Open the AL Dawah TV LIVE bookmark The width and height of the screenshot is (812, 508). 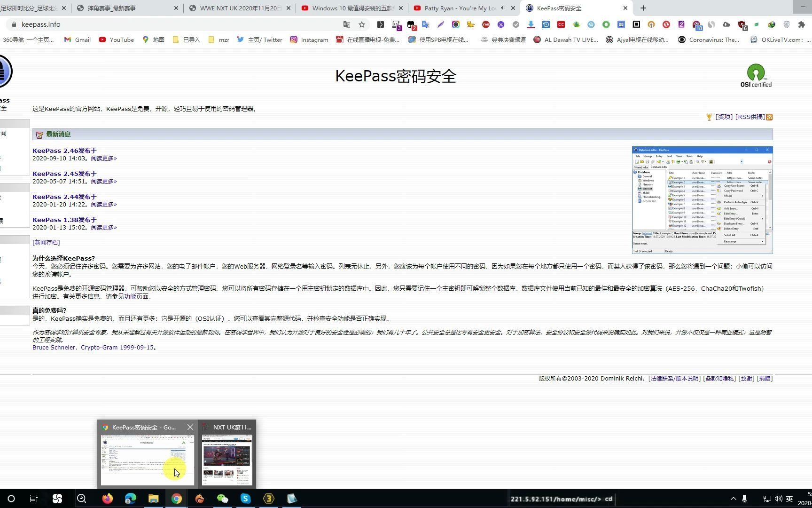(566, 40)
